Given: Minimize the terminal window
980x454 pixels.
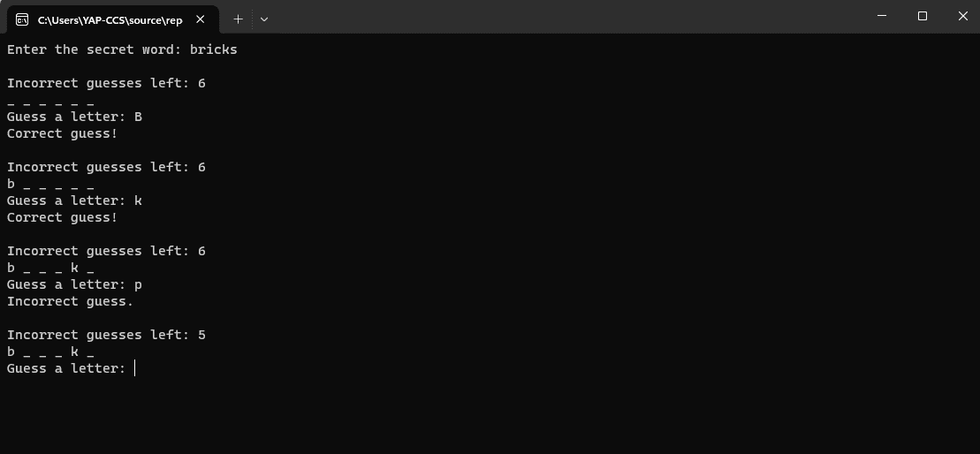Looking at the screenshot, I should [x=882, y=16].
